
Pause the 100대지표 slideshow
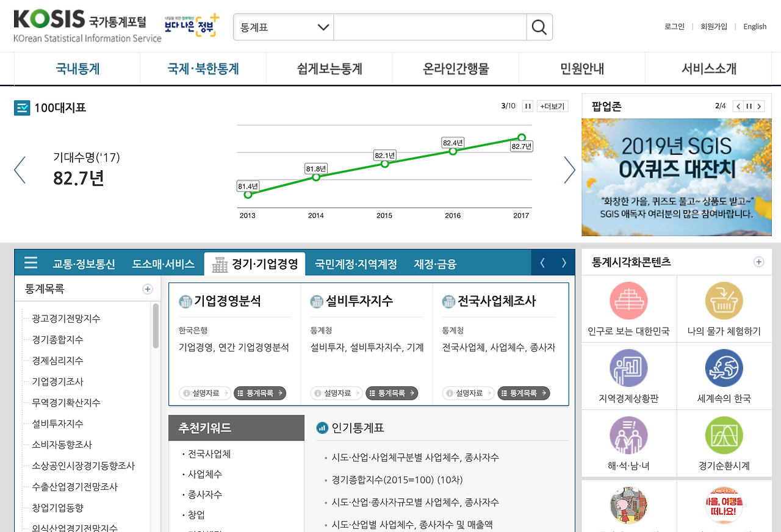(x=528, y=106)
